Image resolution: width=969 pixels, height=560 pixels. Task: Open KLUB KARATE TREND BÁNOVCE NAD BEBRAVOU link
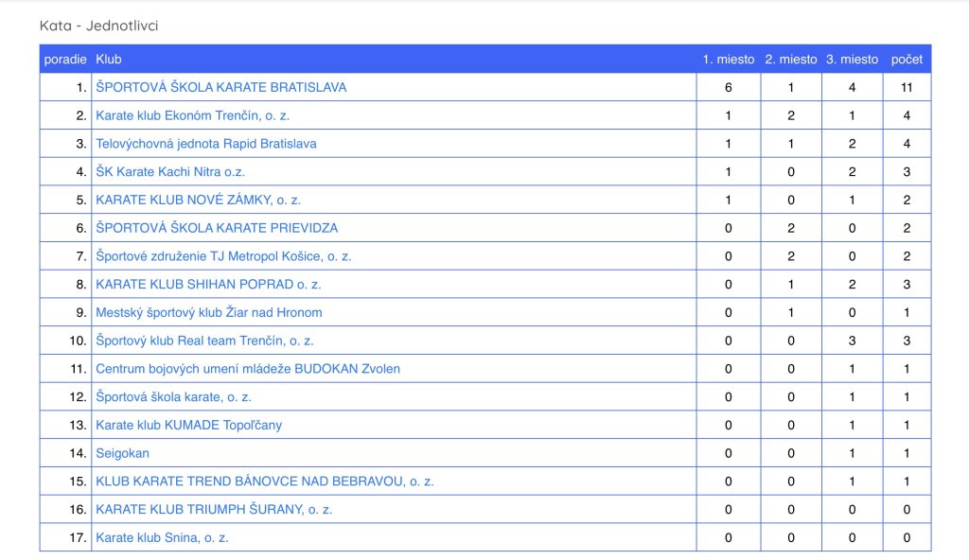click(x=265, y=481)
